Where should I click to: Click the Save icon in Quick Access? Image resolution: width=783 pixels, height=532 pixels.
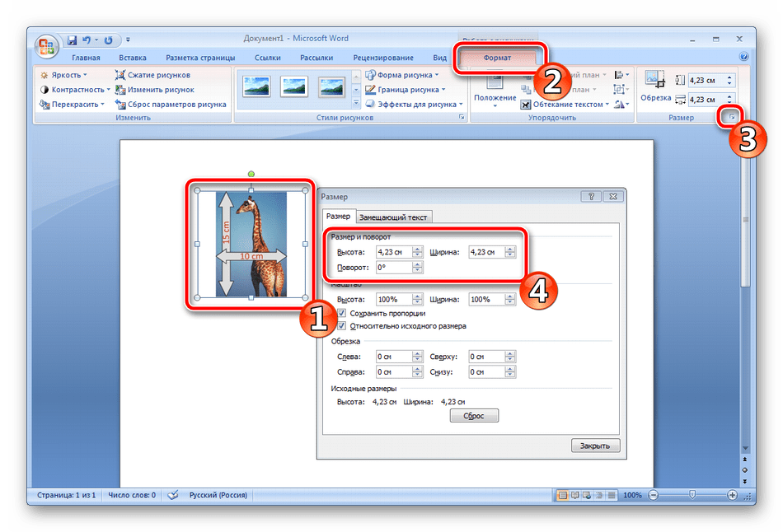click(x=72, y=39)
